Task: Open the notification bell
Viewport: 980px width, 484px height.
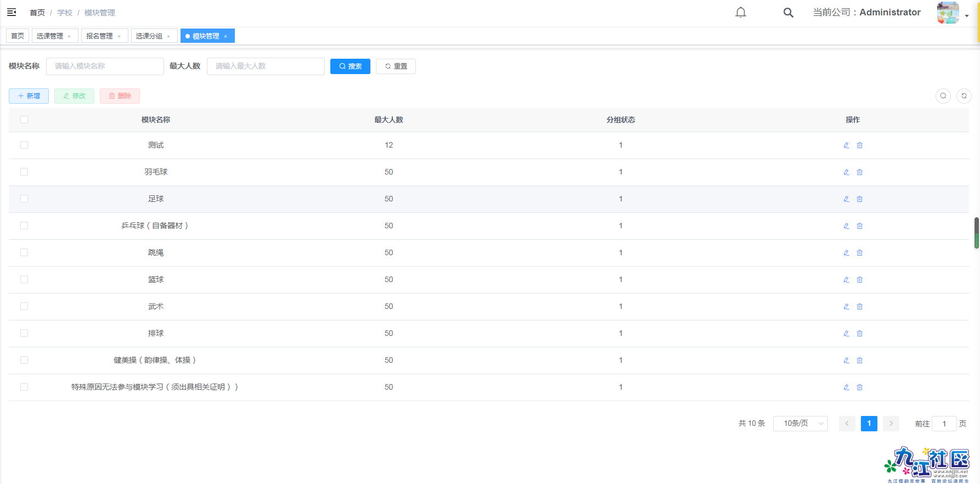Action: pyautogui.click(x=740, y=12)
